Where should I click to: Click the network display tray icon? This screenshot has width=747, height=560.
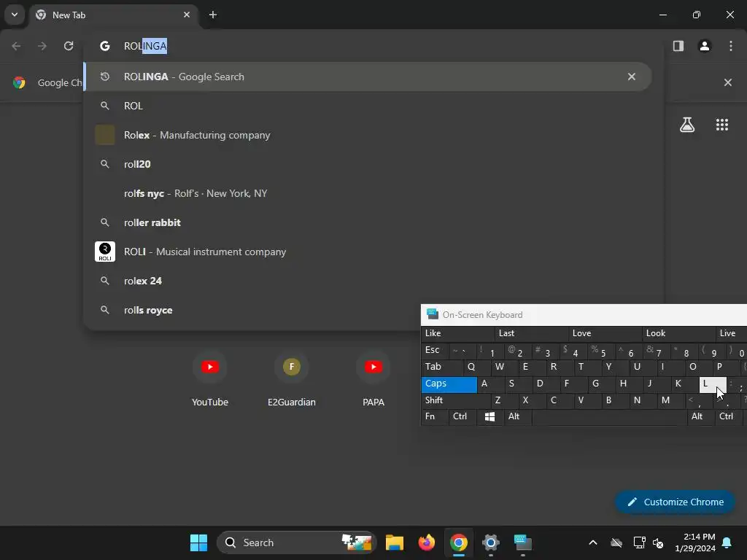pyautogui.click(x=639, y=542)
